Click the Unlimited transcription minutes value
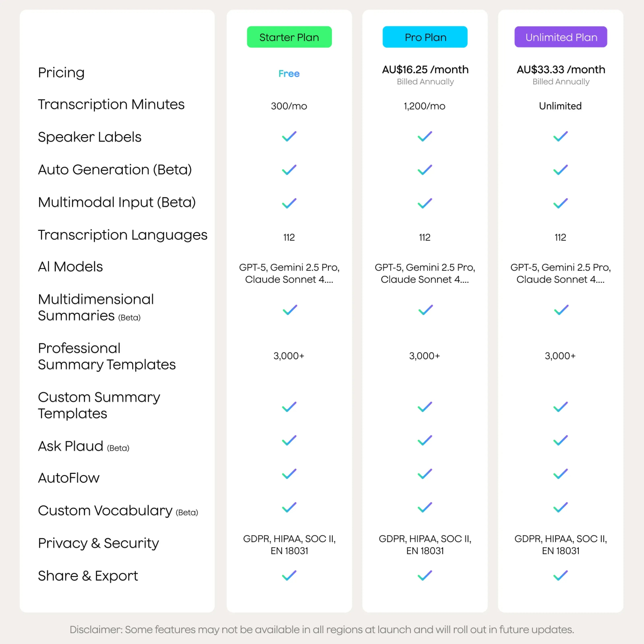The height and width of the screenshot is (644, 644). (x=560, y=106)
